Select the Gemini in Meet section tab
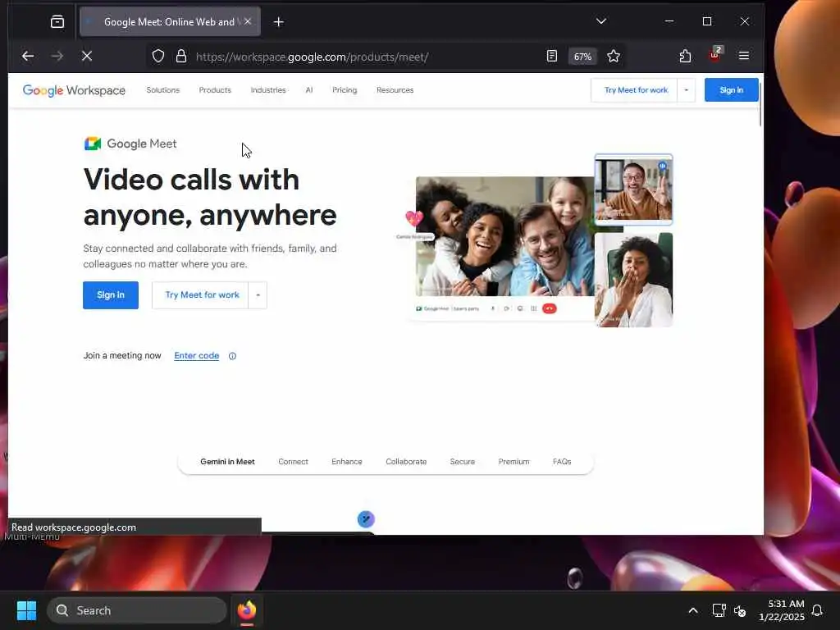The image size is (840, 630). 227,462
